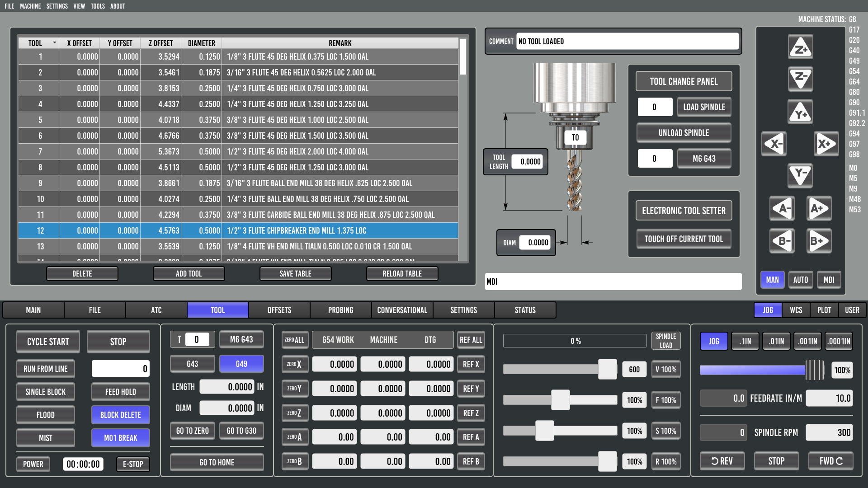Click the SAVE TABLE button
The image size is (868, 488).
tap(295, 273)
